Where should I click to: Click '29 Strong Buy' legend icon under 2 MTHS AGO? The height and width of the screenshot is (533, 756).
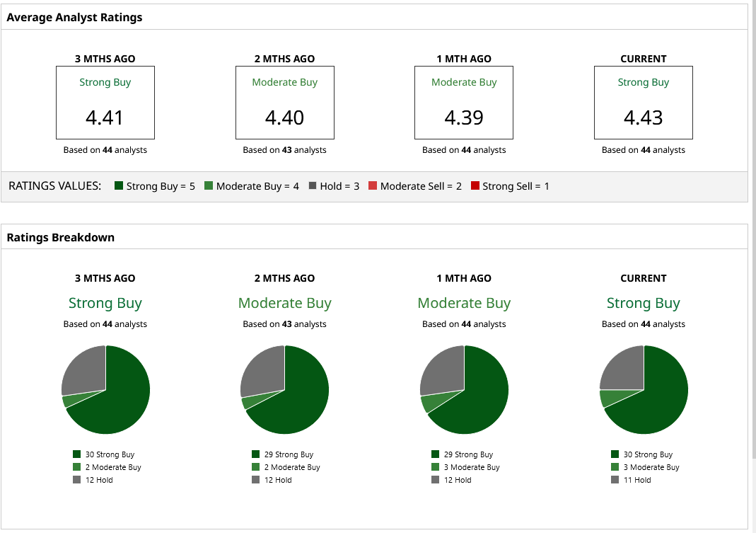(x=255, y=454)
